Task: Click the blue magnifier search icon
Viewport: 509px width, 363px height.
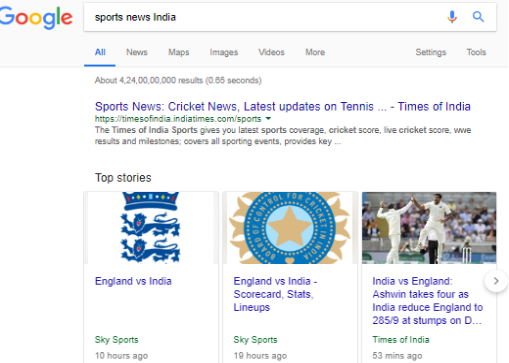Action: [478, 17]
